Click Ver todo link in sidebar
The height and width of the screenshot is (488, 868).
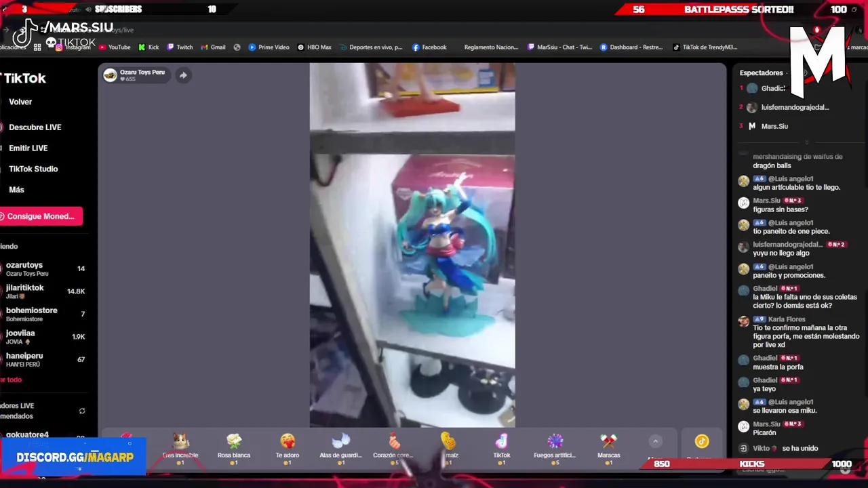click(11, 380)
